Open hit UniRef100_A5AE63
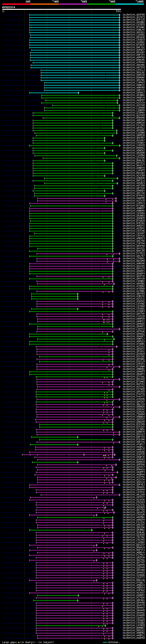The width and height of the screenshot is (146, 644). click(134, 151)
